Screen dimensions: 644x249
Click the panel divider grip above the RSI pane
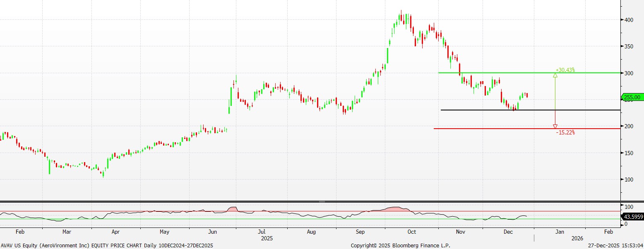tap(322, 201)
